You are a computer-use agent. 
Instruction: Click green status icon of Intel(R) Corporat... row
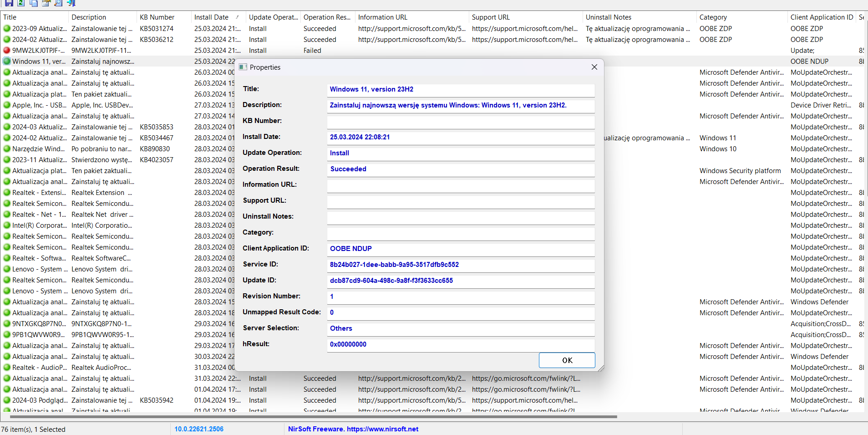coord(7,225)
